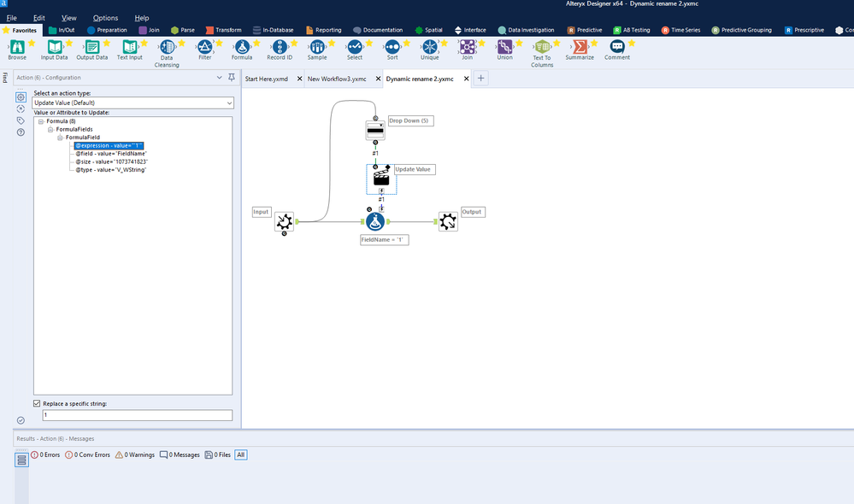Select the @type V_WString tree row
This screenshot has width=854, height=504.
point(111,170)
